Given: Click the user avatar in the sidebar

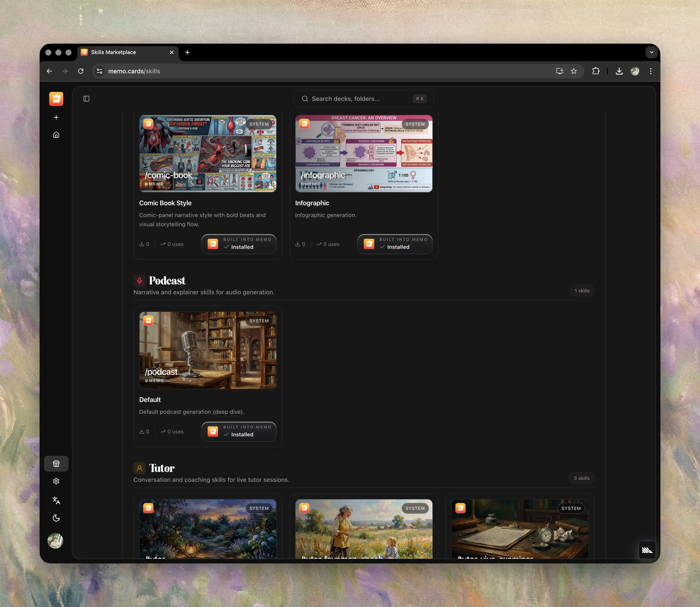Looking at the screenshot, I should (56, 541).
